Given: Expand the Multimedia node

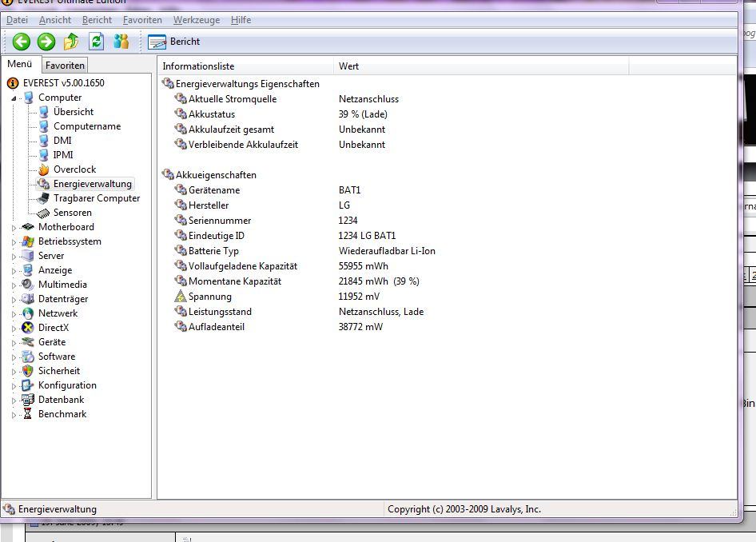Looking at the screenshot, I should 14,285.
